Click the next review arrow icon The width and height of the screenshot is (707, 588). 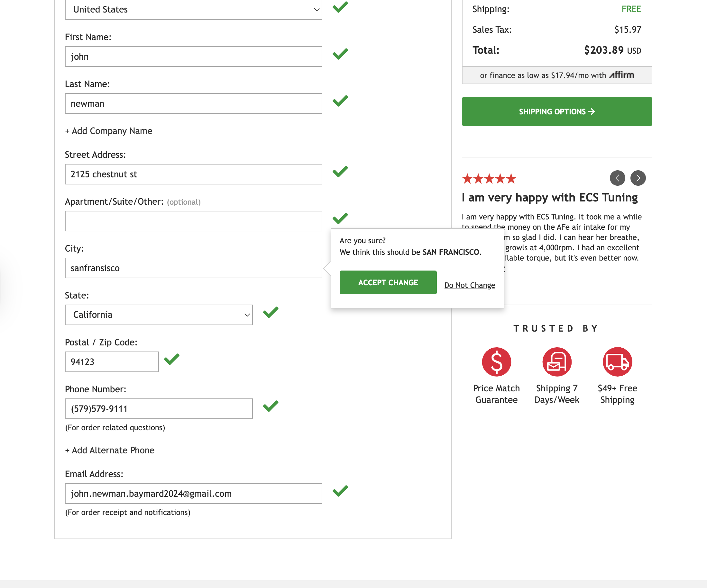(638, 178)
